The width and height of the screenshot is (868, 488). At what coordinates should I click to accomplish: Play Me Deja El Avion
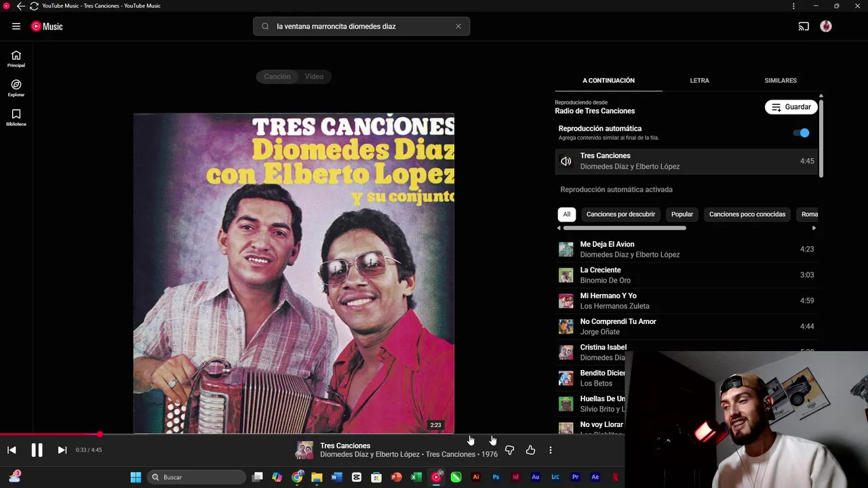pos(686,249)
